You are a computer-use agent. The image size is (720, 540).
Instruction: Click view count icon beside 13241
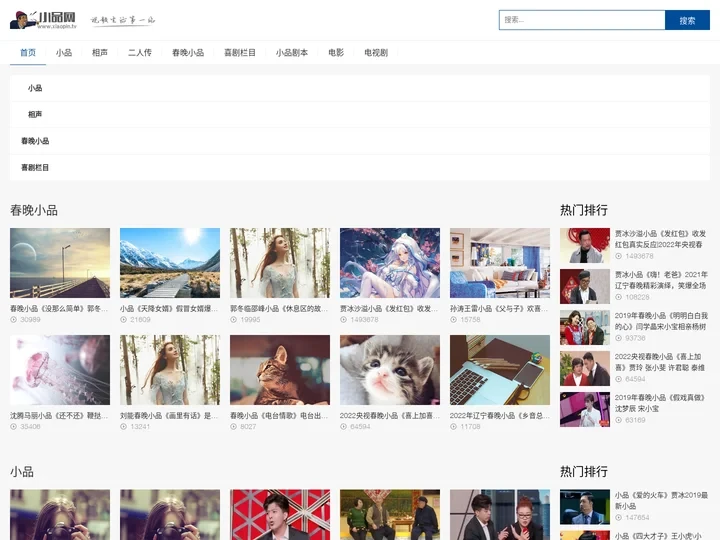[124, 427]
